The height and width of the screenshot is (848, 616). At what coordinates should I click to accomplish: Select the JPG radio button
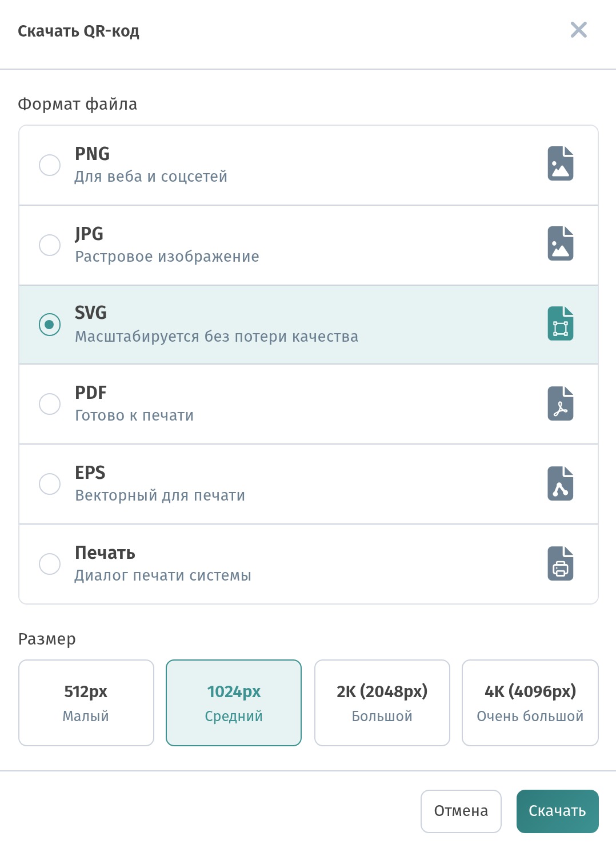pyautogui.click(x=50, y=245)
